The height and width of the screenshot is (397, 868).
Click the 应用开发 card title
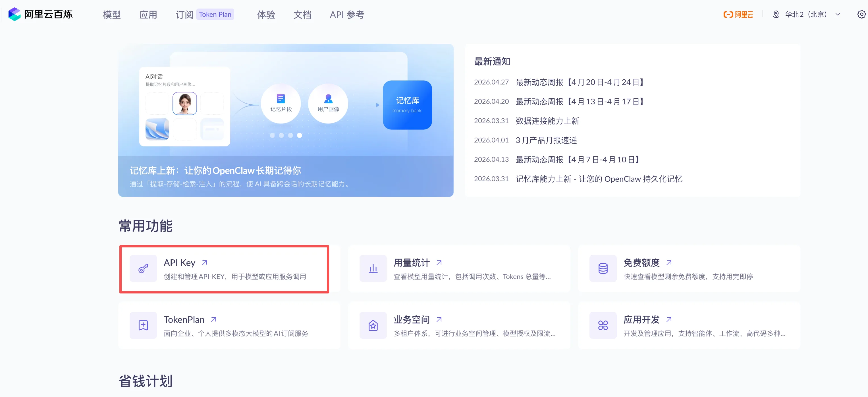point(641,319)
